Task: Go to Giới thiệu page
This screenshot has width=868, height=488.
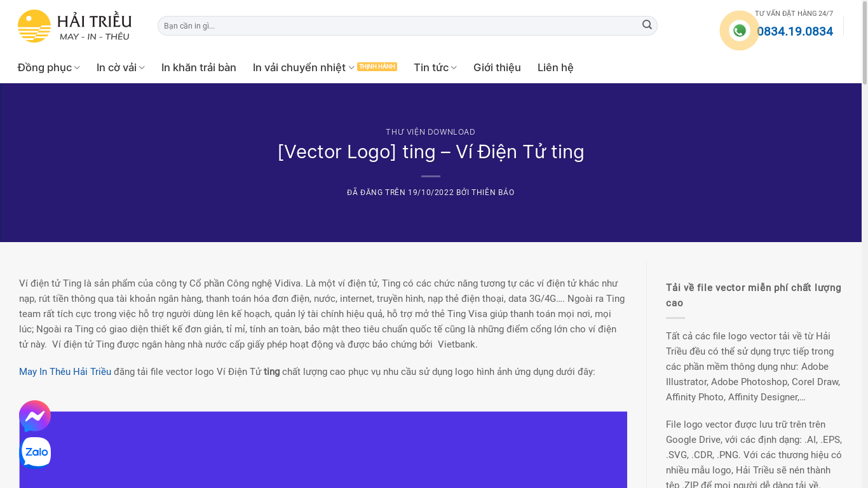Action: coord(497,67)
